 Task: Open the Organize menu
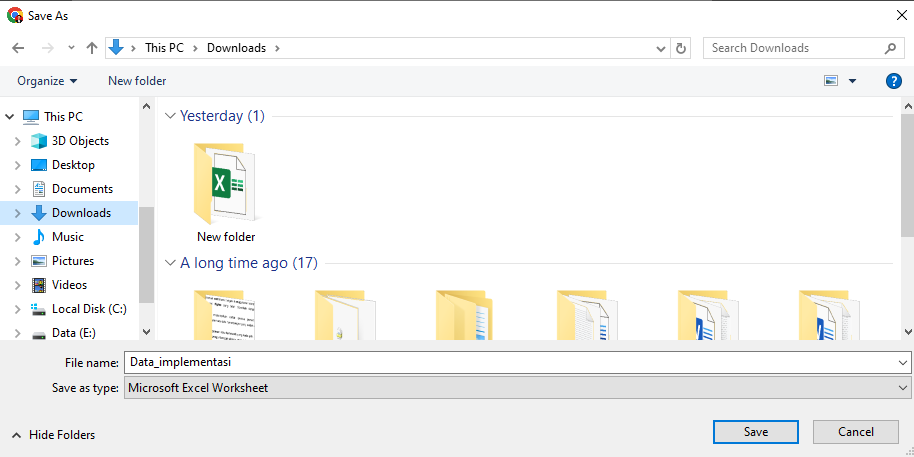pos(47,81)
